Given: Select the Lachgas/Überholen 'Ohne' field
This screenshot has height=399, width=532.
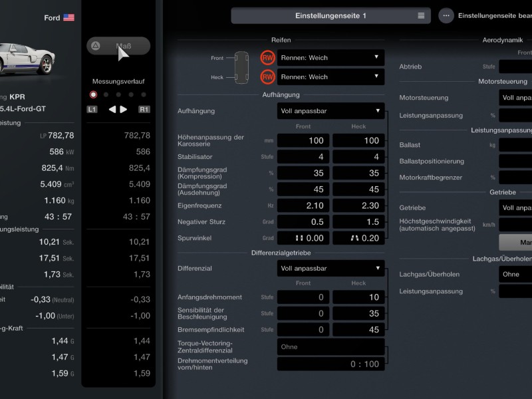Looking at the screenshot, I should click(x=515, y=274).
